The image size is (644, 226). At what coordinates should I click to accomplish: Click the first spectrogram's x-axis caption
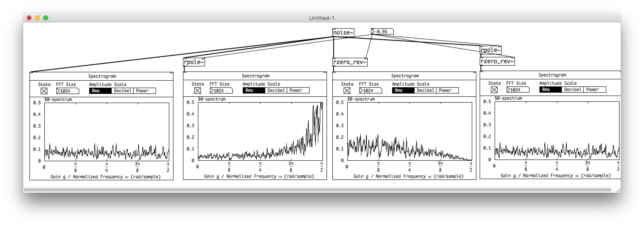pos(105,177)
